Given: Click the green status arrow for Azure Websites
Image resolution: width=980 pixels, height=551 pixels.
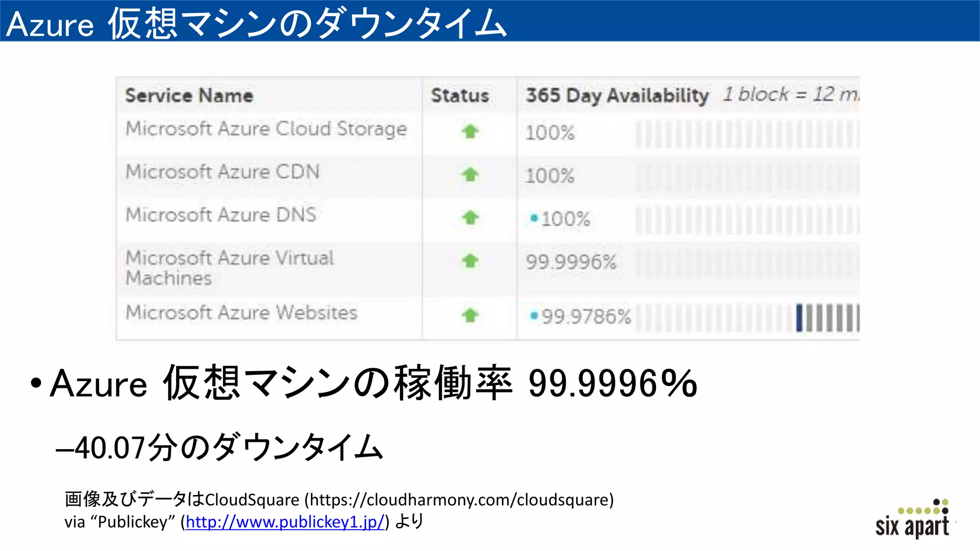Looking at the screenshot, I should (470, 315).
